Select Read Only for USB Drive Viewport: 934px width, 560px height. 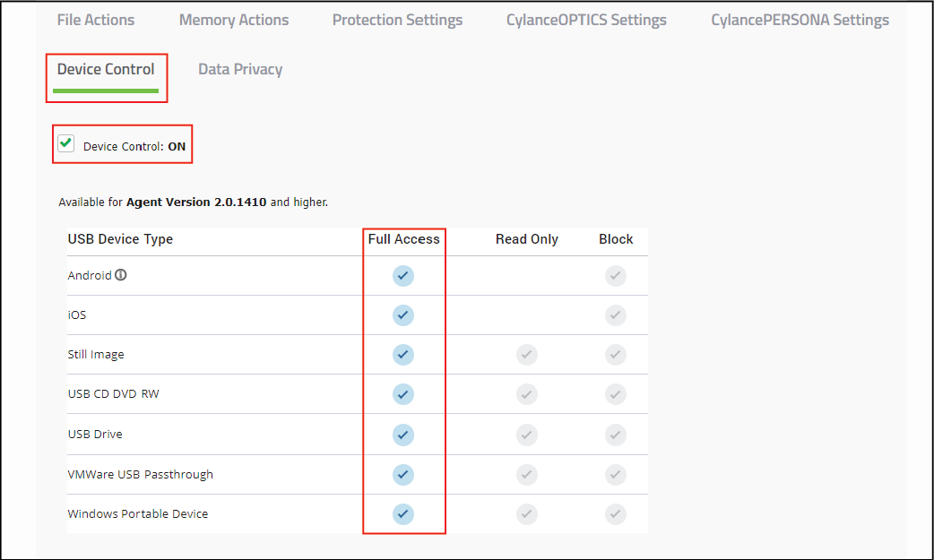click(526, 435)
